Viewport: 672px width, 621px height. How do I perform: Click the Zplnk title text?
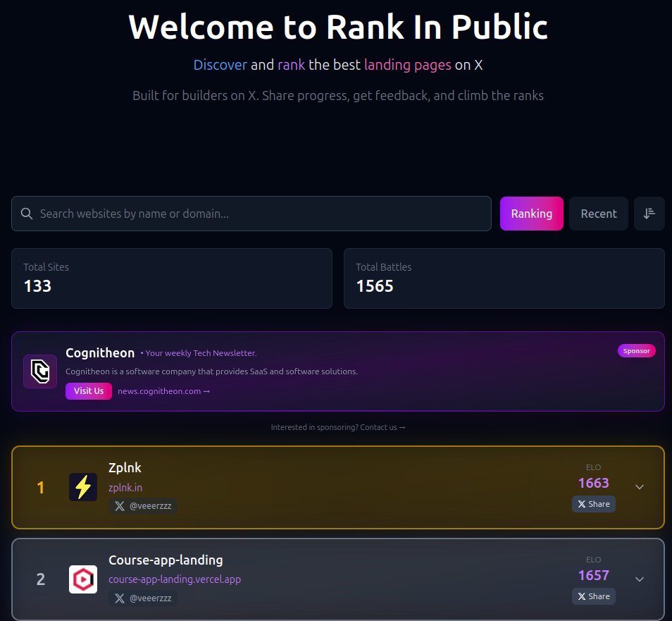click(125, 468)
